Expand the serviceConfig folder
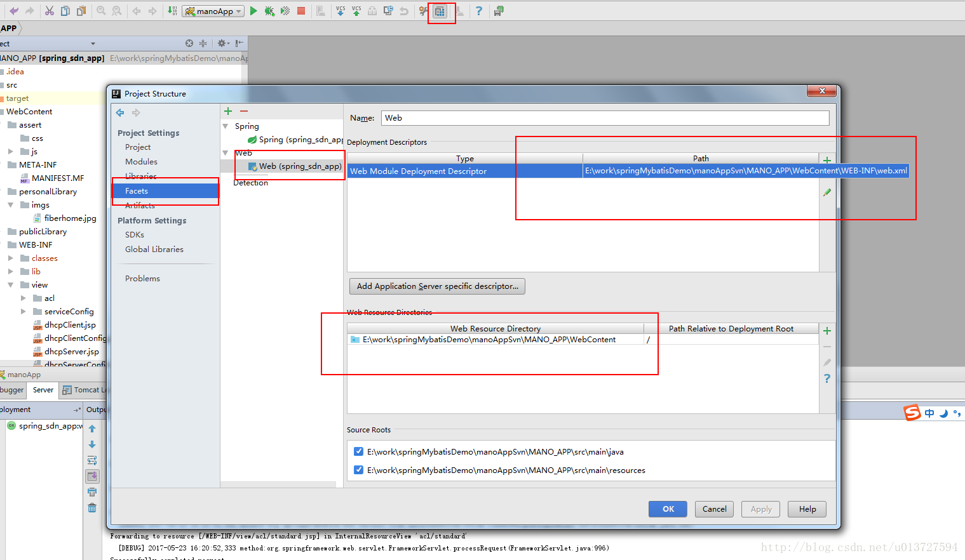 (24, 312)
